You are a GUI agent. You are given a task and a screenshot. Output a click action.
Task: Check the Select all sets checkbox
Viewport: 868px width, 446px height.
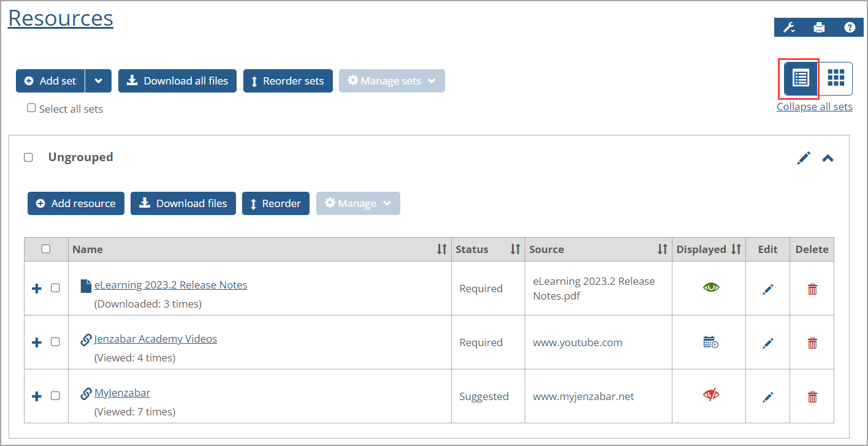31,108
